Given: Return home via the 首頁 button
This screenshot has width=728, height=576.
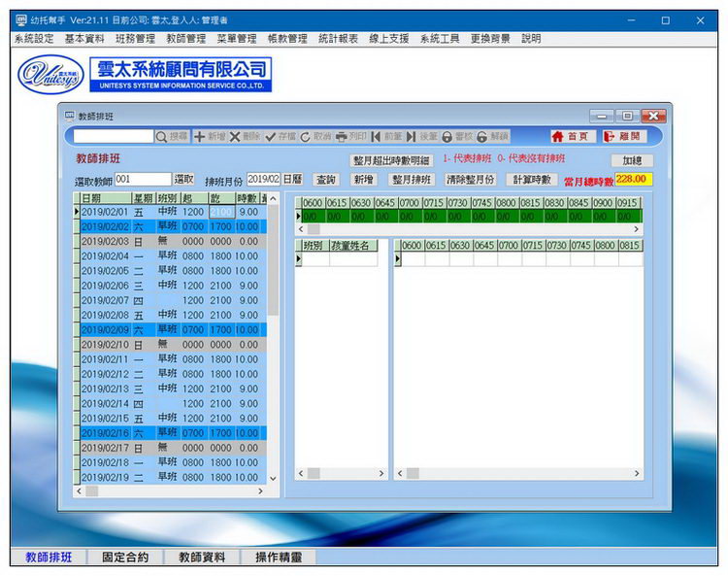Looking at the screenshot, I should (x=572, y=137).
